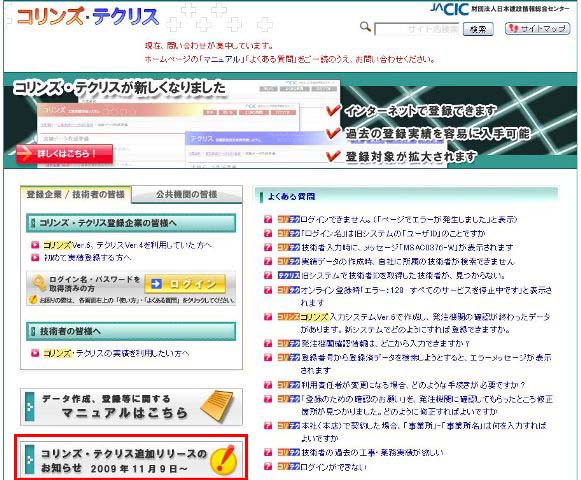This screenshot has width=581, height=480.
Task: Open the マニュアルはこちら banner
Action: [x=132, y=407]
